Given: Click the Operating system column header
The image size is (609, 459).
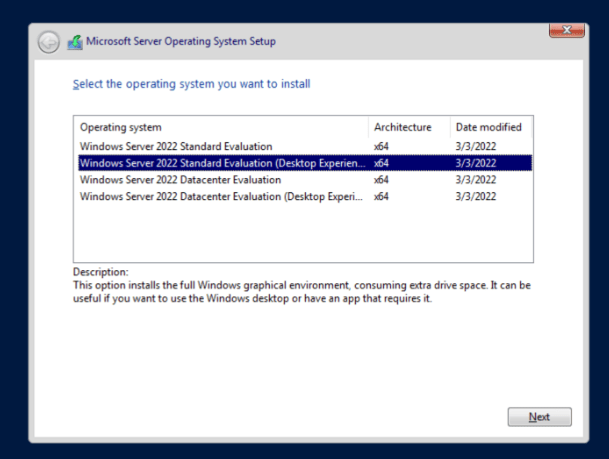Looking at the screenshot, I should coord(121,127).
